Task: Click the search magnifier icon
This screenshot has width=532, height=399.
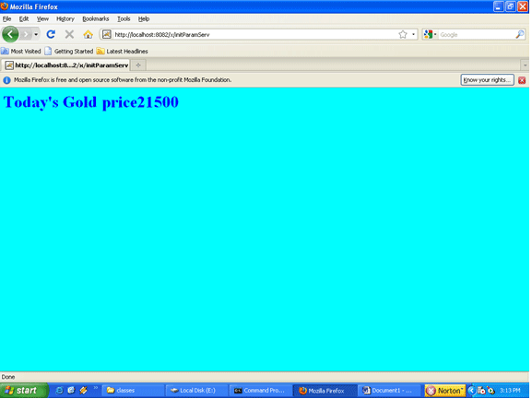Action: click(520, 34)
